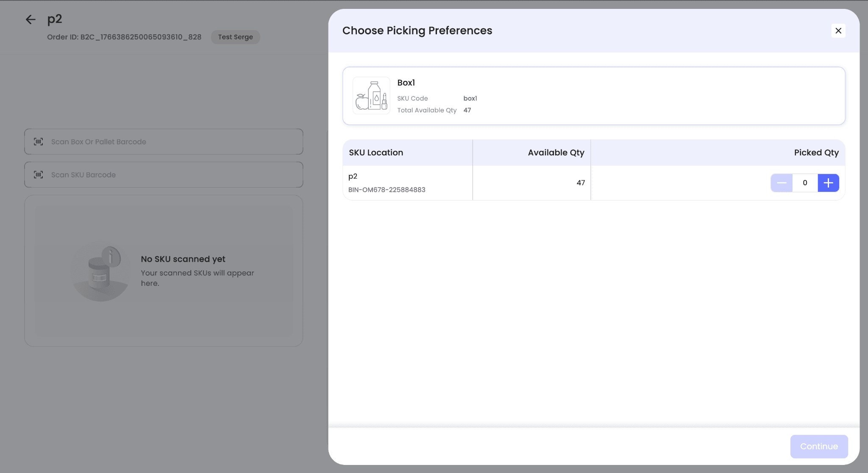Image resolution: width=868 pixels, height=473 pixels.
Task: Click the picked quantity value field
Action: [x=805, y=183]
